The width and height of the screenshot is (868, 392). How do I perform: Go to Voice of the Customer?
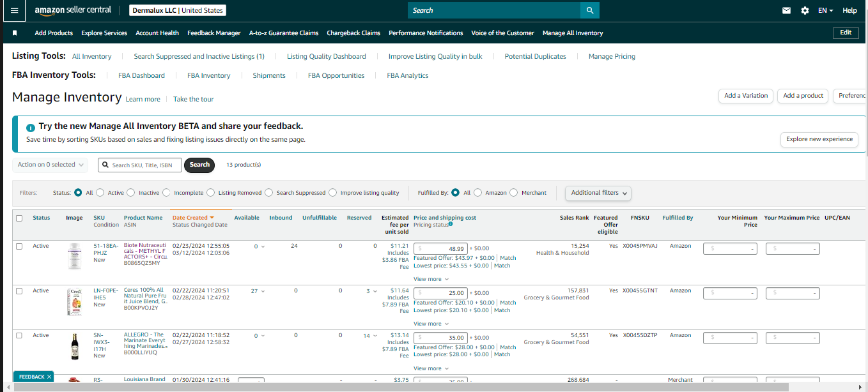[502, 33]
